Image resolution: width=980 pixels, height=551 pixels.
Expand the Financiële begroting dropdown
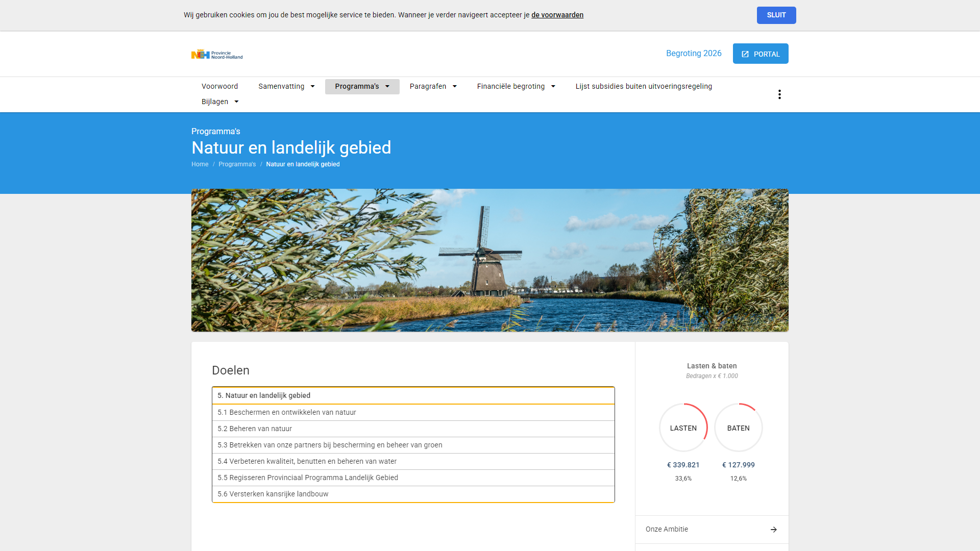[x=516, y=86]
